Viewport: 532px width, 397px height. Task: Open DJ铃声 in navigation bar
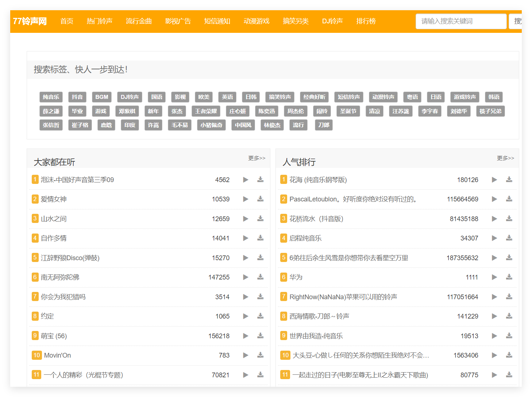tap(332, 21)
